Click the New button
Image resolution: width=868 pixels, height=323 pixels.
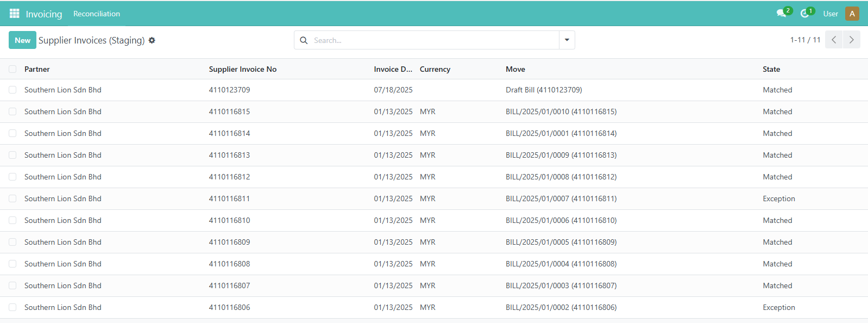22,40
